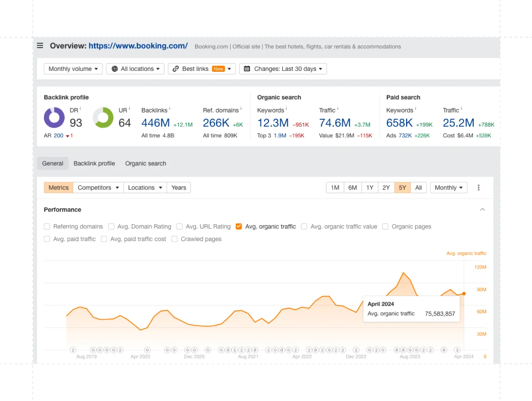Select the All time range

419,187
